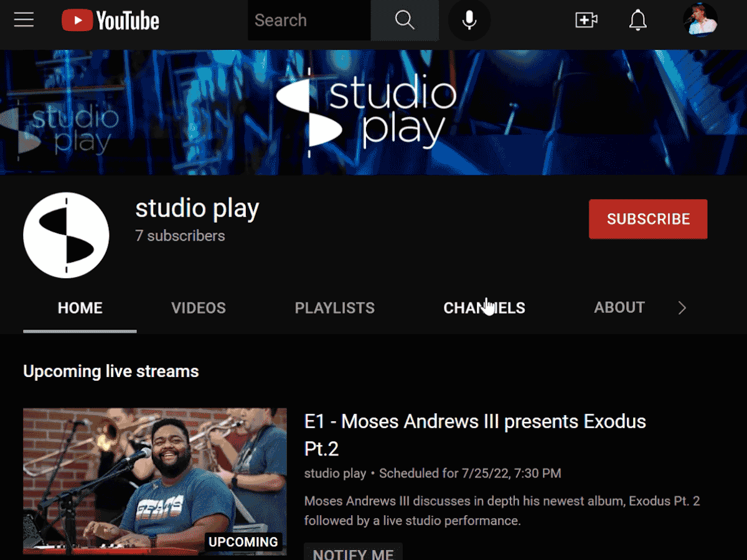Select the HOME tab
This screenshot has width=747, height=560.
[80, 308]
